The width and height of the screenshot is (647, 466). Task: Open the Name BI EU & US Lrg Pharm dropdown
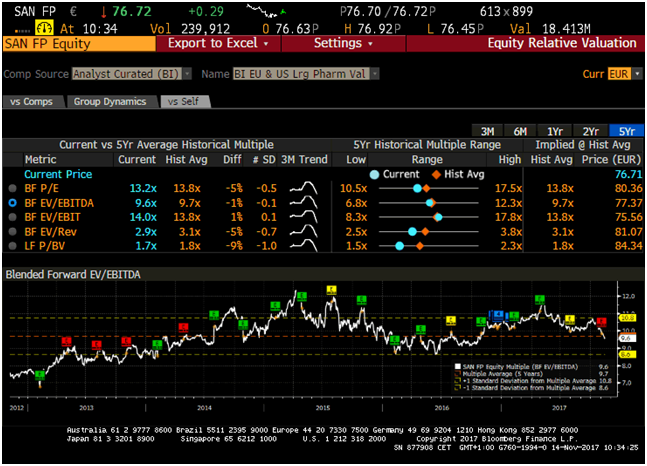(x=306, y=74)
